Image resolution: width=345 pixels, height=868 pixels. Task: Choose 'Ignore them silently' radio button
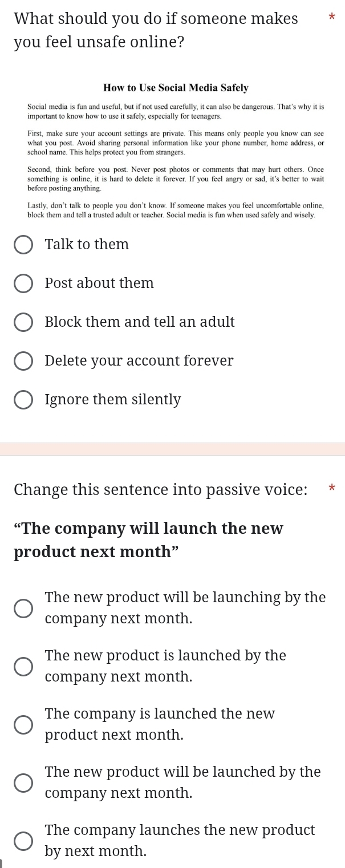coord(23,400)
